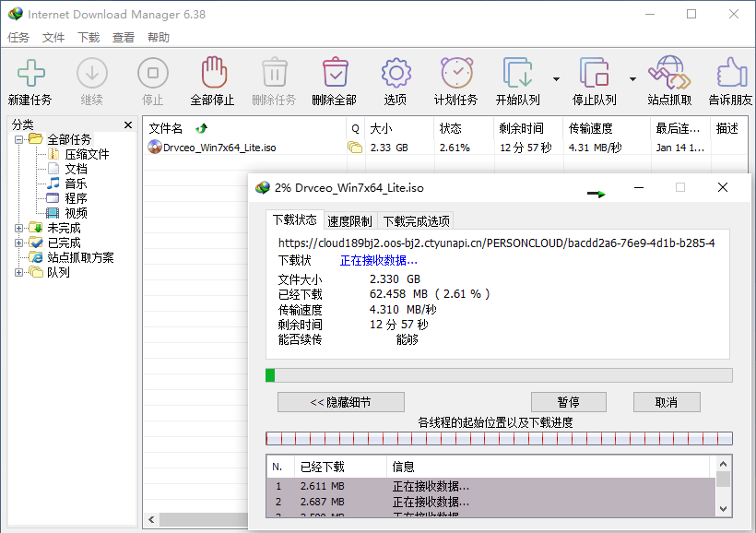Expand the 队列 tree node
The image size is (756, 533).
(x=18, y=273)
